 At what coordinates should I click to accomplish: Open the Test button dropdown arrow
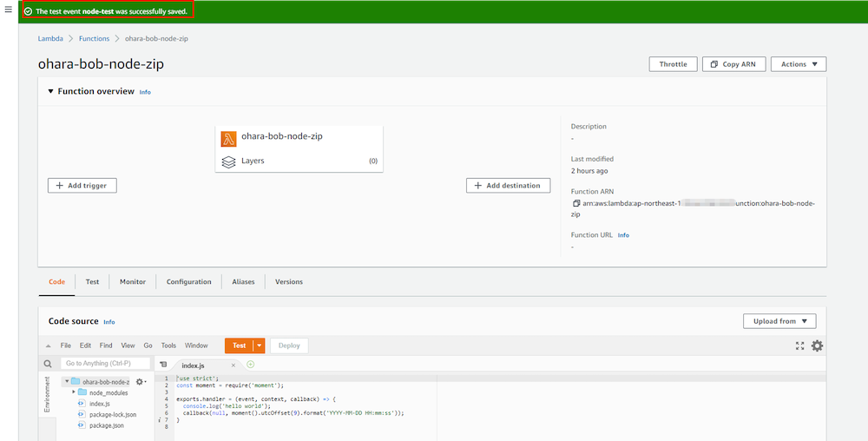[x=259, y=346]
